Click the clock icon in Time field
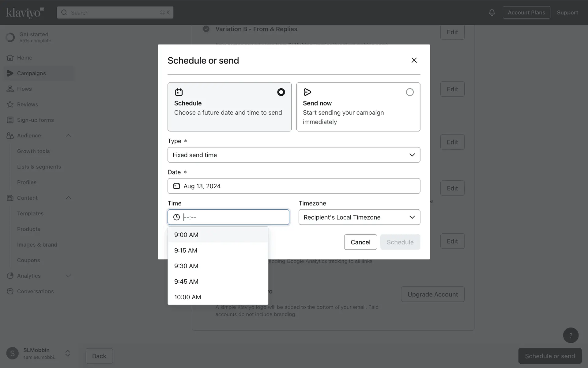 click(176, 217)
